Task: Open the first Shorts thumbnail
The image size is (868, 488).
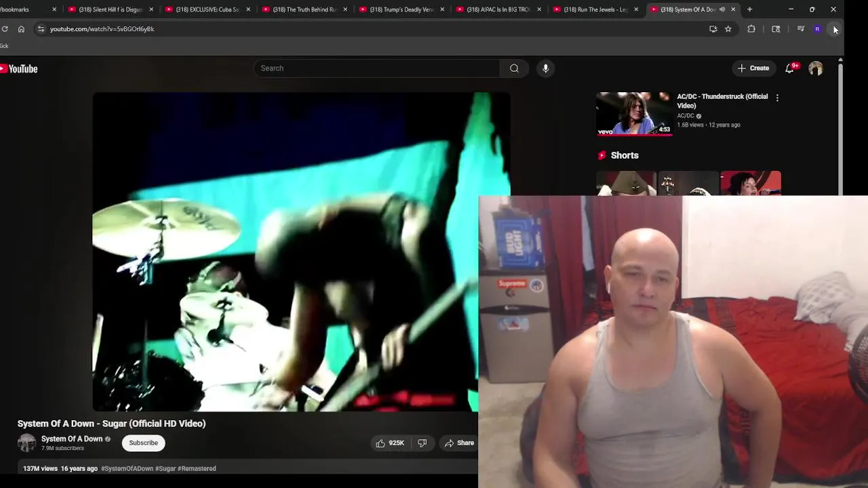Action: click(626, 183)
